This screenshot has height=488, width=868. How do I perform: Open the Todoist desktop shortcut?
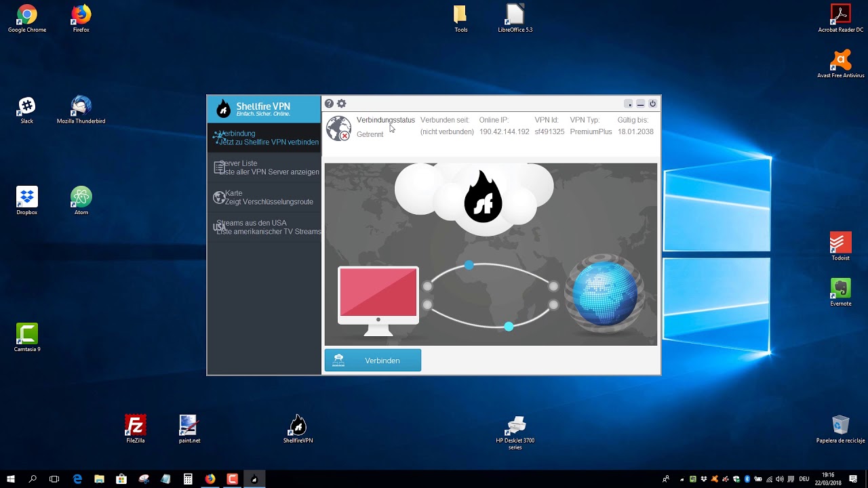coord(841,247)
